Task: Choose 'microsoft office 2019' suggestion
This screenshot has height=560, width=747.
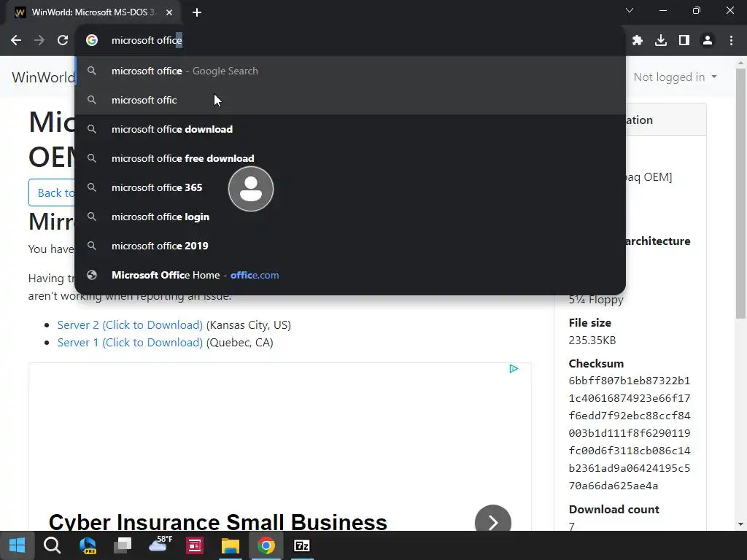Action: [350, 246]
